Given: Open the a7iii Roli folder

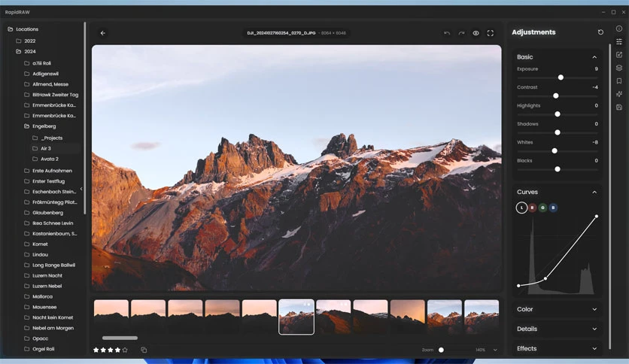Looking at the screenshot, I should (41, 63).
